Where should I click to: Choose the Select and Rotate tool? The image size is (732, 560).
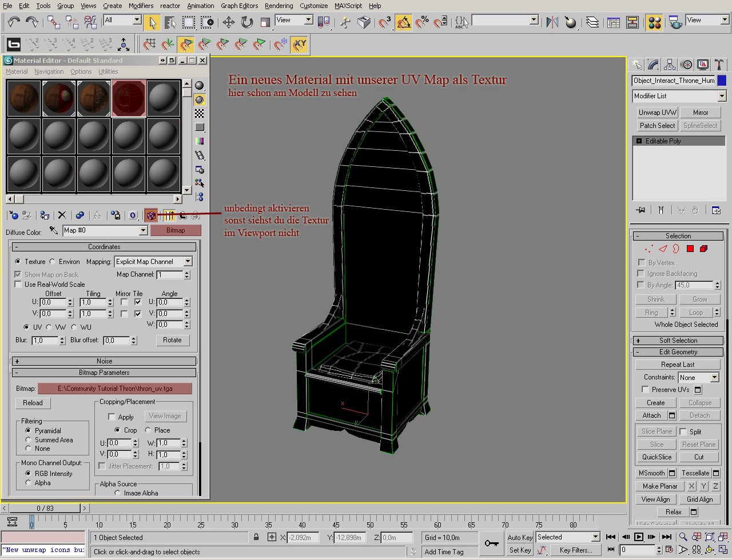click(246, 22)
